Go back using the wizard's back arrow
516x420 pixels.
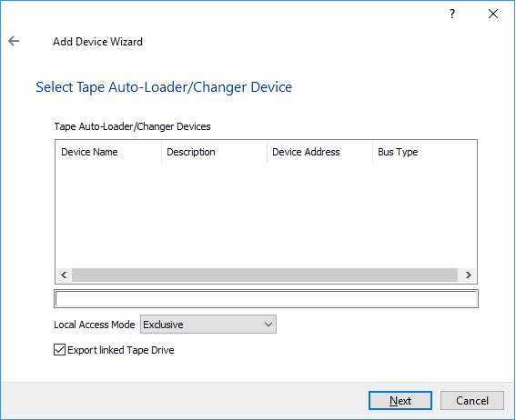(14, 41)
